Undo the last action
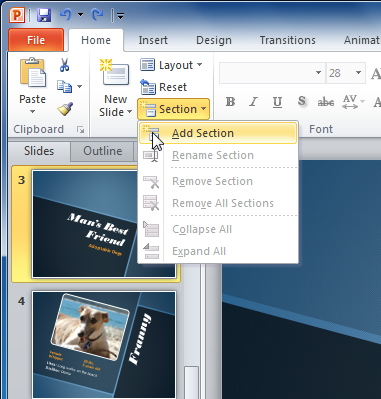 coord(66,15)
